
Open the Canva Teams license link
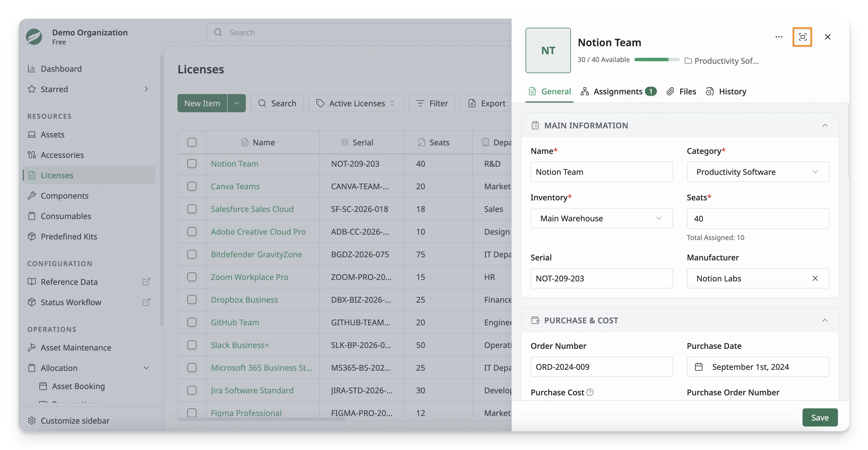point(235,186)
